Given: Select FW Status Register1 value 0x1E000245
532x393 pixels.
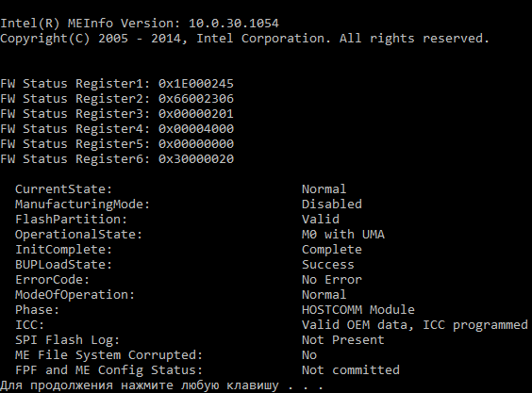Looking at the screenshot, I should 196,84.
